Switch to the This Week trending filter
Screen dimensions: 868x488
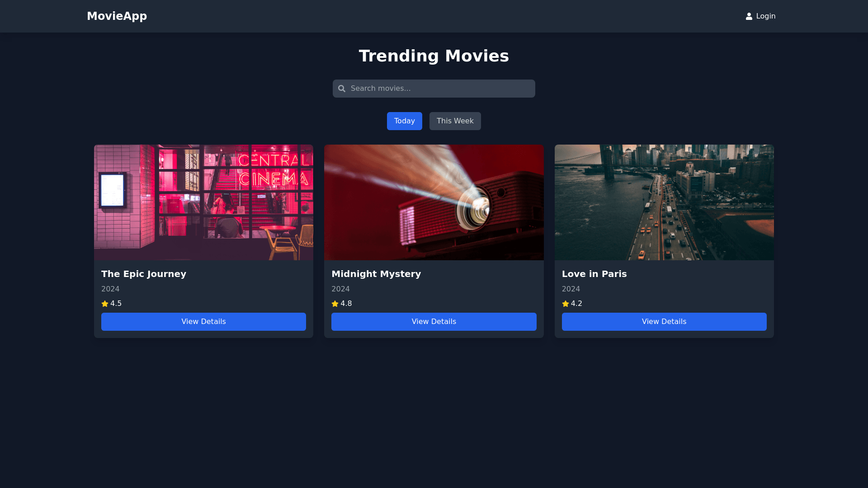tap(455, 121)
